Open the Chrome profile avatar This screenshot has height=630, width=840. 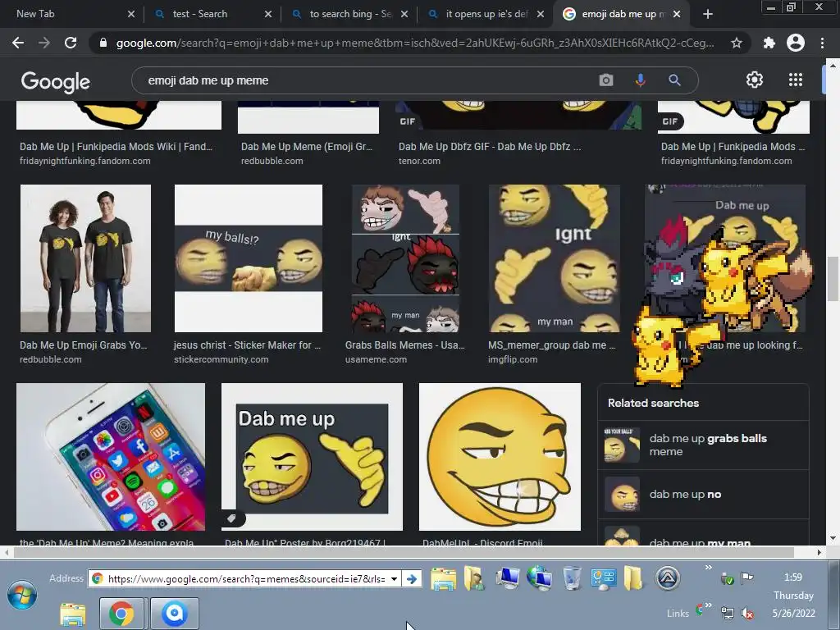pos(796,43)
